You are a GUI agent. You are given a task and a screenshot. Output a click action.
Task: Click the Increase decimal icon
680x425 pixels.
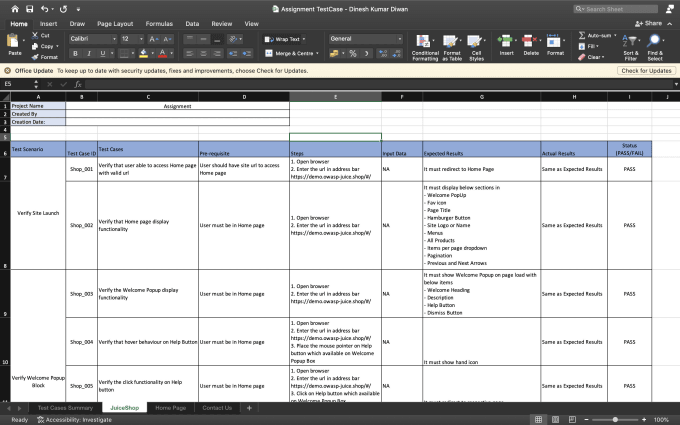click(x=383, y=53)
